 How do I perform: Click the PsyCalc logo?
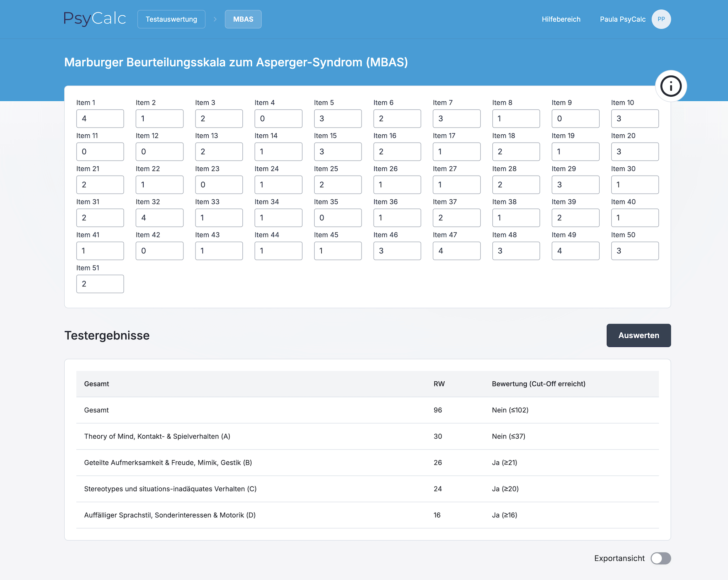click(95, 19)
